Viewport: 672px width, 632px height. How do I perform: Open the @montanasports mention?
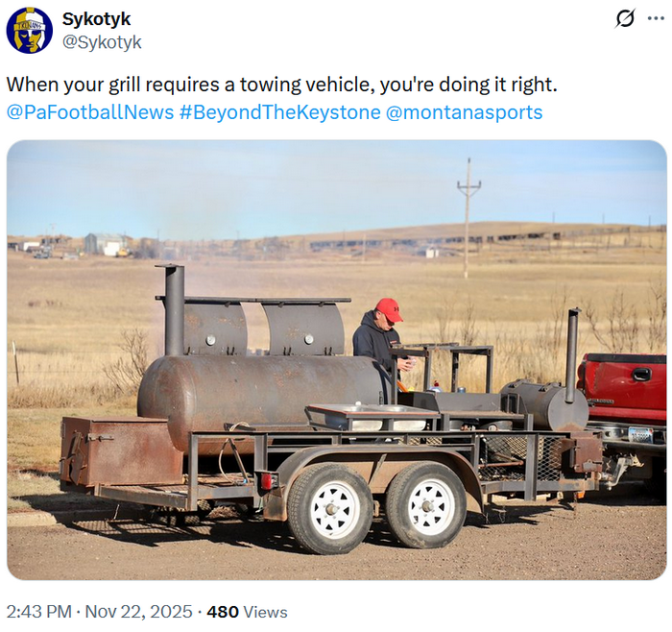coord(464,112)
